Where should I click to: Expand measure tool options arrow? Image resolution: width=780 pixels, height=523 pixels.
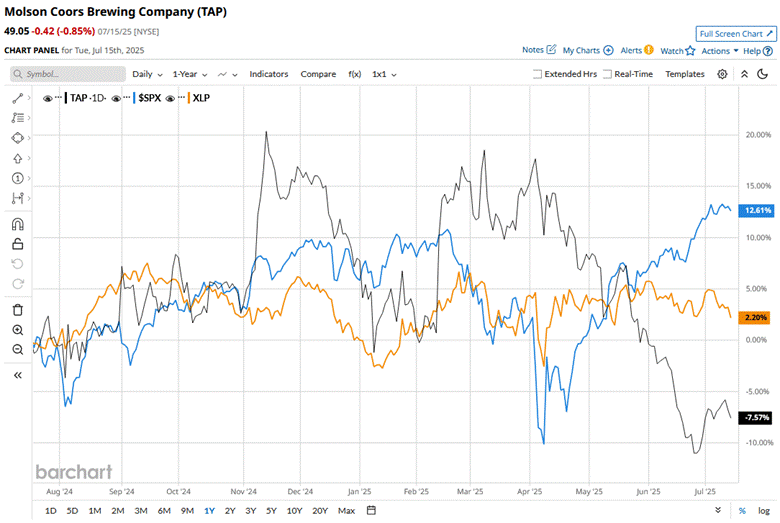(x=29, y=198)
